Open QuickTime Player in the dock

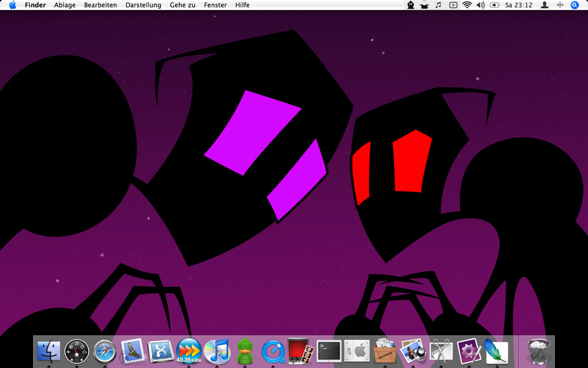[x=273, y=352]
